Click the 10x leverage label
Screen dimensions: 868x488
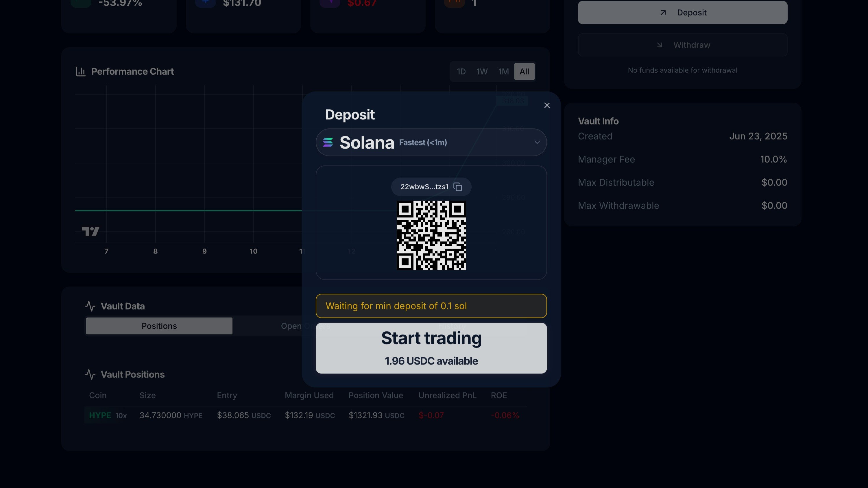coord(121,415)
